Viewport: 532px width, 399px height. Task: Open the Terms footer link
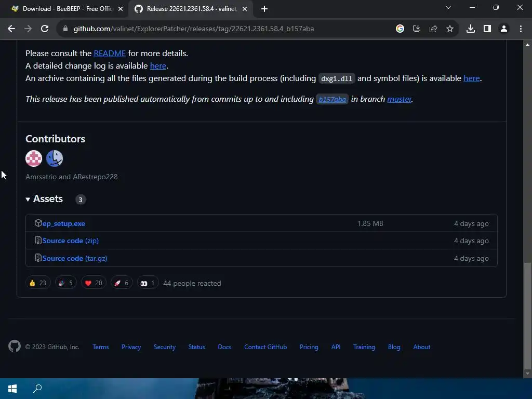pos(101,347)
